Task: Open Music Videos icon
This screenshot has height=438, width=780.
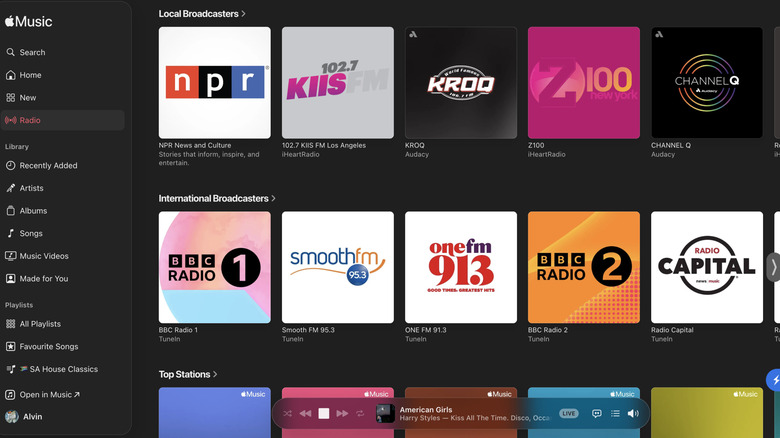Action: pos(10,256)
